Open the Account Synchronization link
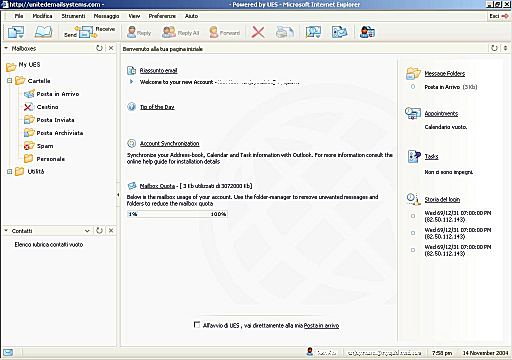The image size is (512, 360). 169,143
